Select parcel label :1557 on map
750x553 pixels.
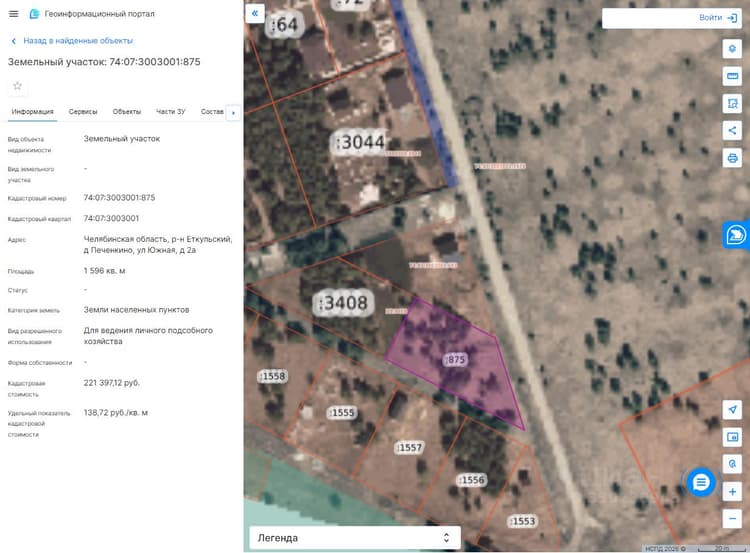(x=409, y=448)
